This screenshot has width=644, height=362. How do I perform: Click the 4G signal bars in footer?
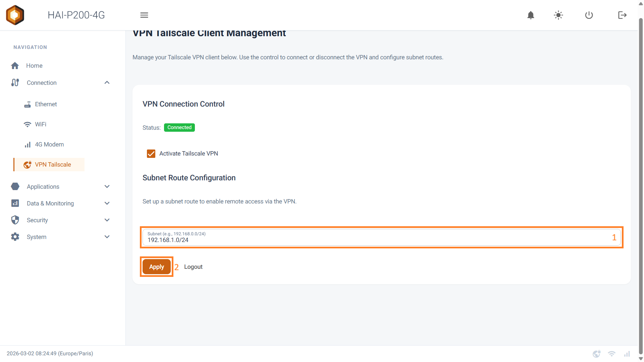pyautogui.click(x=627, y=354)
